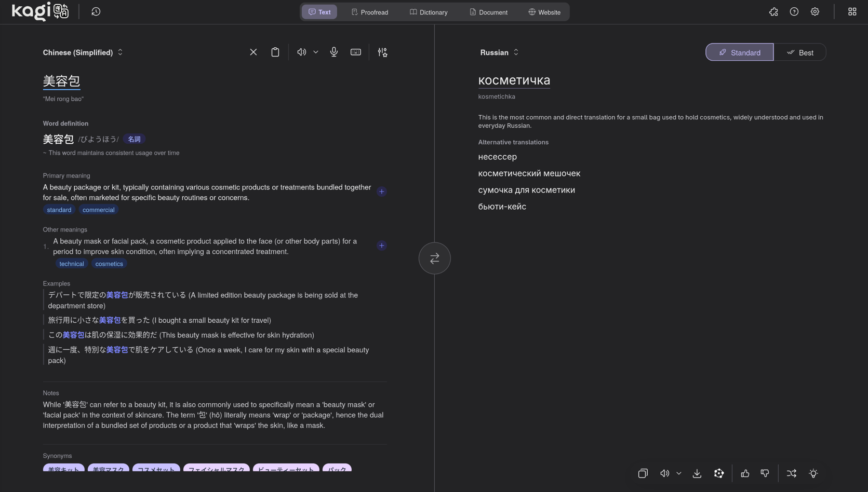
Task: Add primary meaning with plus button
Action: click(x=381, y=192)
